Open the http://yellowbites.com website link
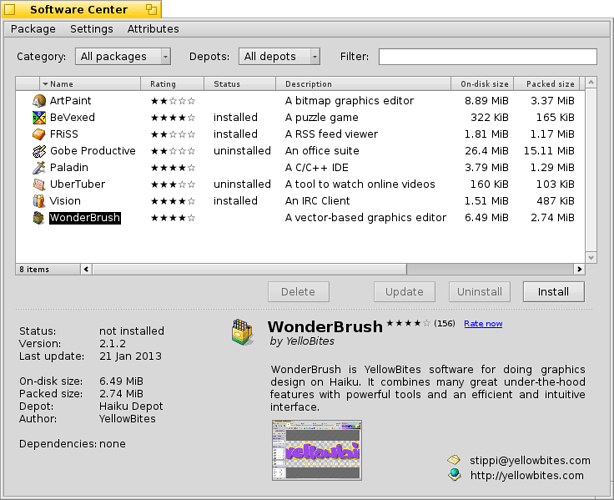Image resolution: width=614 pixels, height=500 pixels. click(527, 475)
